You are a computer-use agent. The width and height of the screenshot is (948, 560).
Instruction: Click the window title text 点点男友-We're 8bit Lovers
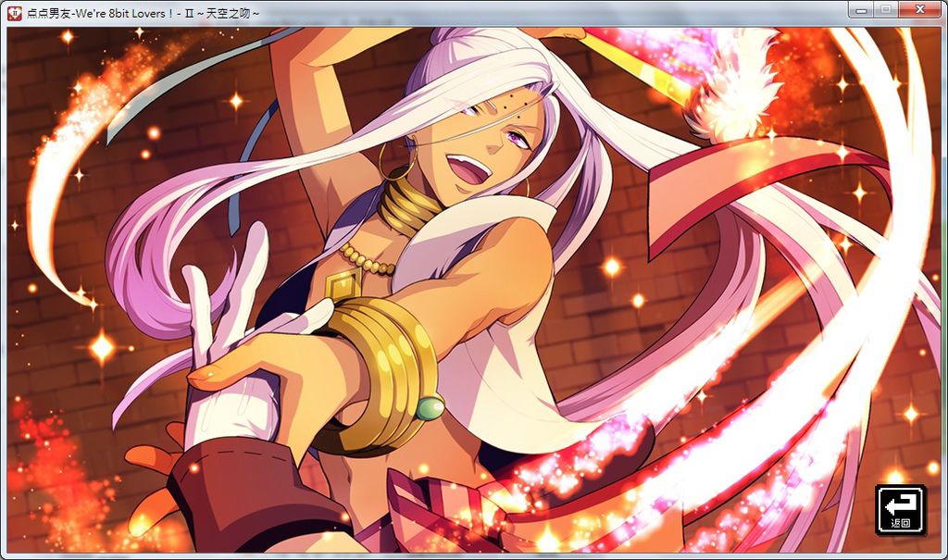click(x=142, y=13)
